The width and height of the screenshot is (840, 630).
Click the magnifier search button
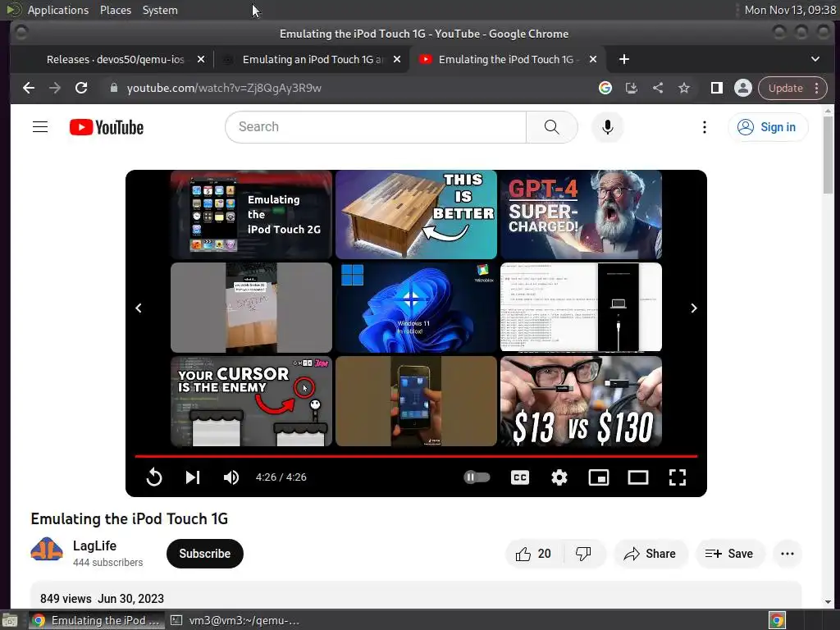pyautogui.click(x=552, y=127)
